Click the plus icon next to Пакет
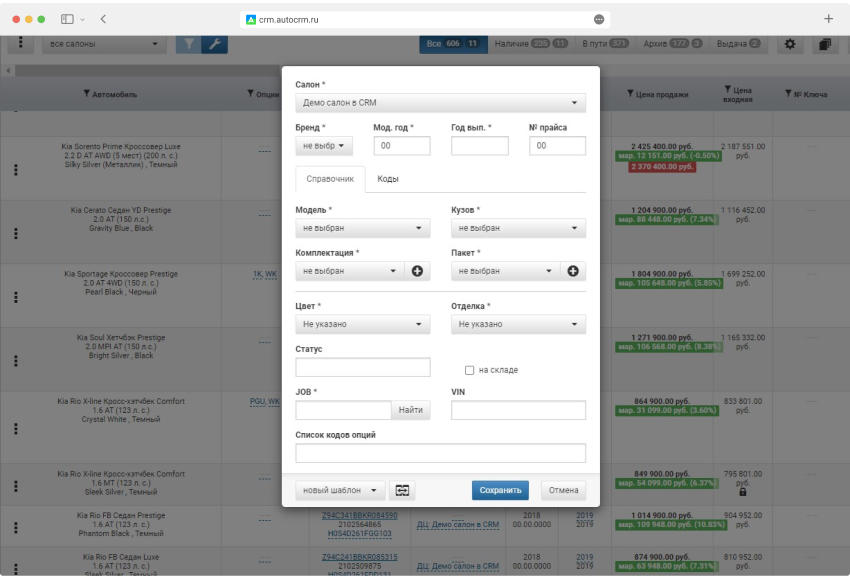The height and width of the screenshot is (578, 850). coord(574,271)
